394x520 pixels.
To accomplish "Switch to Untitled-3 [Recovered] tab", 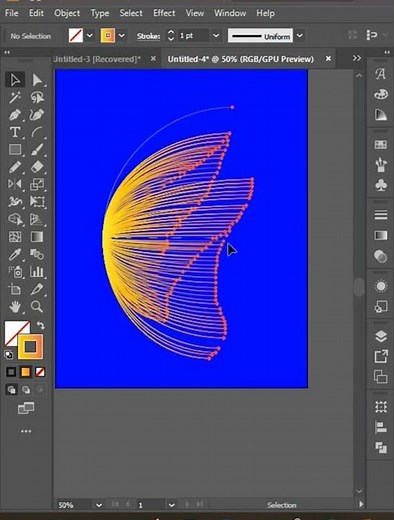I will point(97,59).
